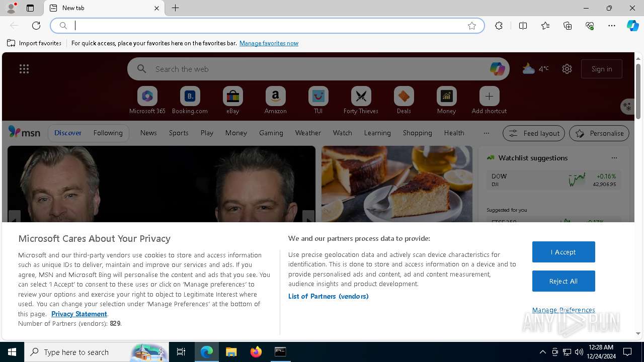Open Windows Start menu
This screenshot has width=644, height=362.
pos(12,352)
